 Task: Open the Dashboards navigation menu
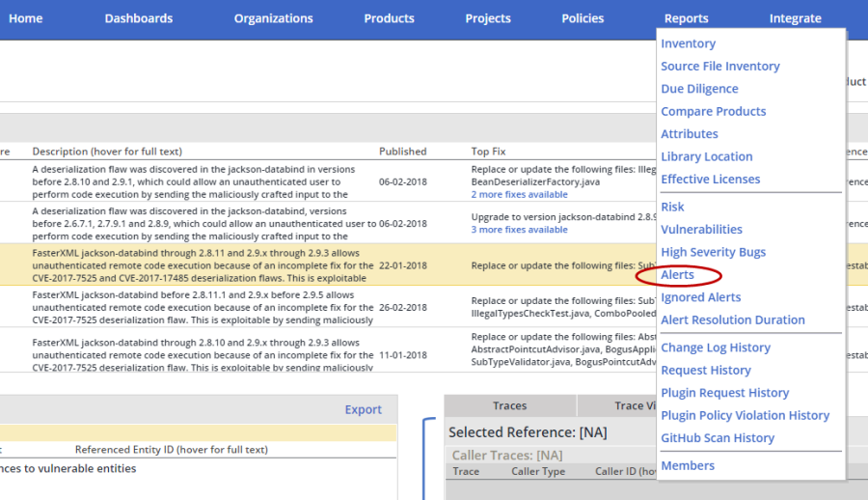pyautogui.click(x=139, y=18)
